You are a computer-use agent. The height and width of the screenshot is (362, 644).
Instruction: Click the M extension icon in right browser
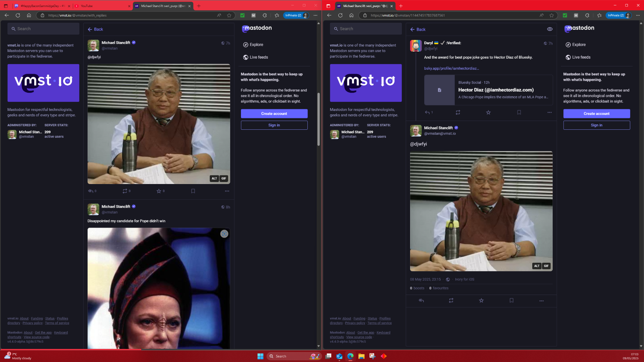coord(576,15)
